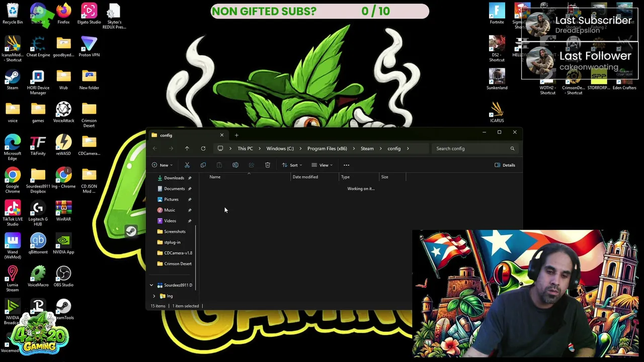This screenshot has height=362, width=644.
Task: Open ICARUS desktop icon
Action: click(497, 113)
